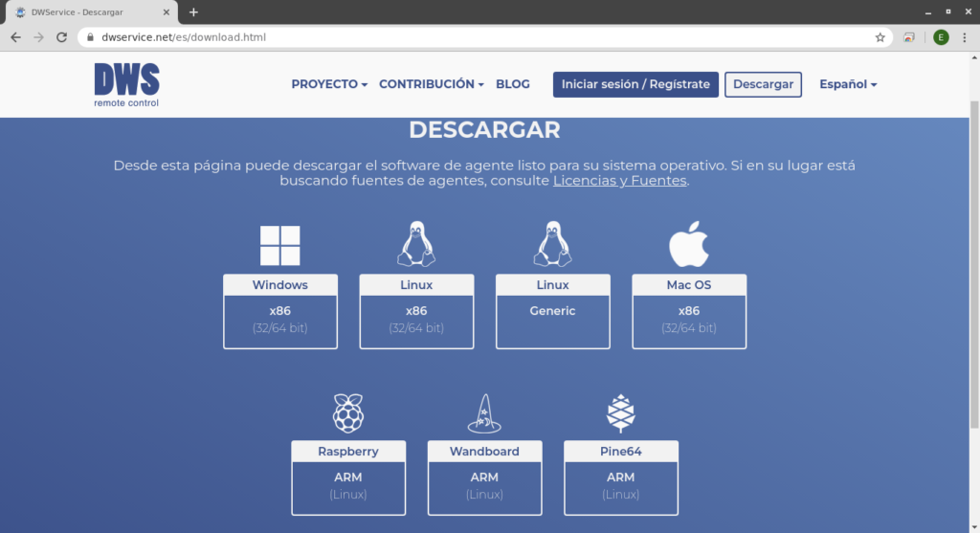
Task: Reload the current page
Action: [x=61, y=37]
